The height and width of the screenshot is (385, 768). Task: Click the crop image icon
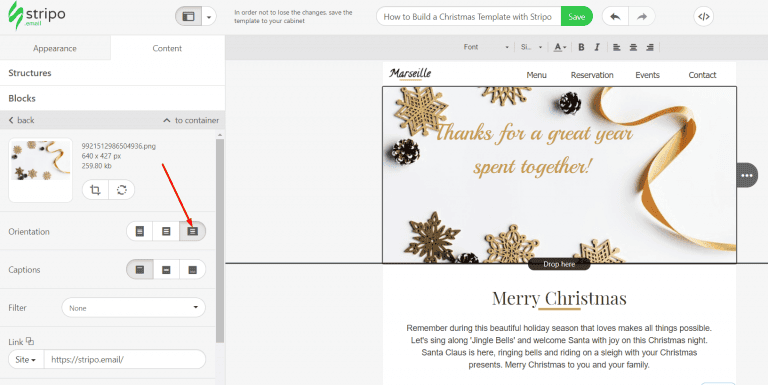[x=96, y=190]
